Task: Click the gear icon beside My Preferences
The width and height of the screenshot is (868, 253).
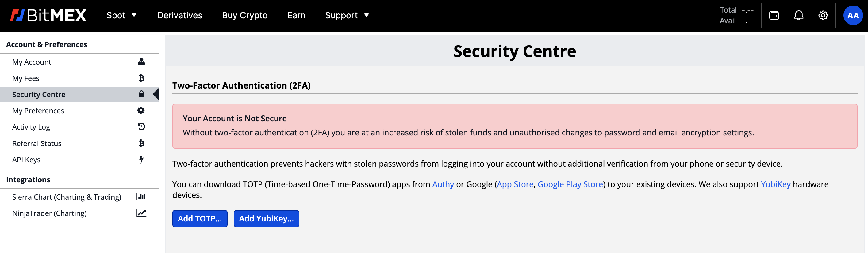Action: pyautogui.click(x=141, y=110)
